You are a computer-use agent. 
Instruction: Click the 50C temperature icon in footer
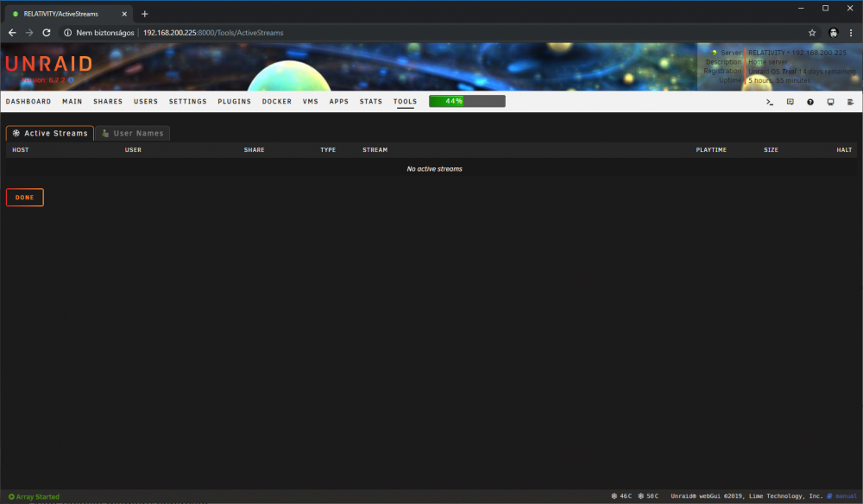click(640, 496)
